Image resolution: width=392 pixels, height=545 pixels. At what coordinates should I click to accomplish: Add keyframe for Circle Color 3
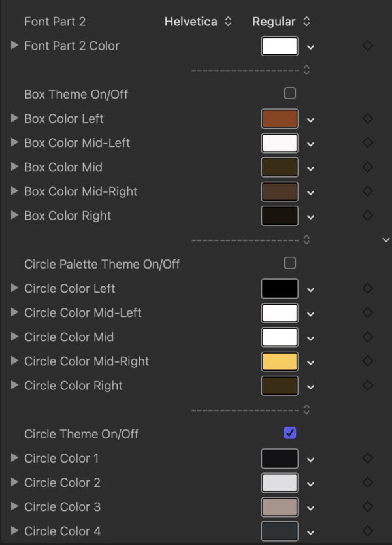pyautogui.click(x=367, y=506)
